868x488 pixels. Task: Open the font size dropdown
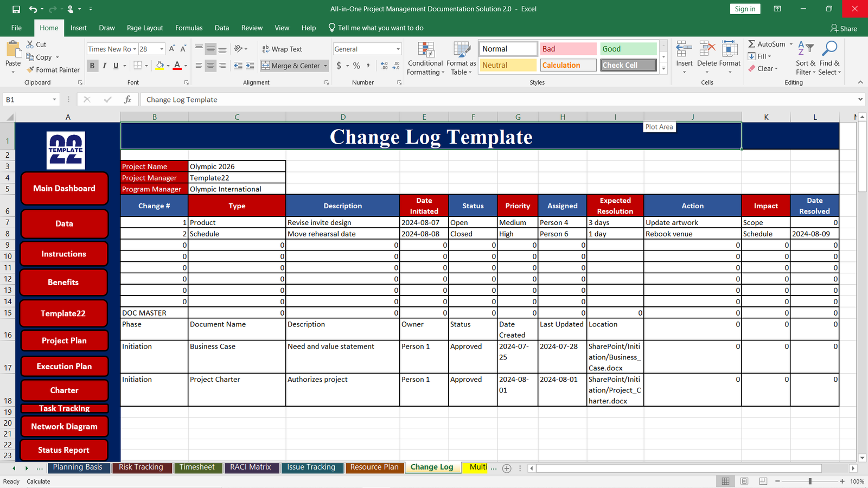pos(162,49)
